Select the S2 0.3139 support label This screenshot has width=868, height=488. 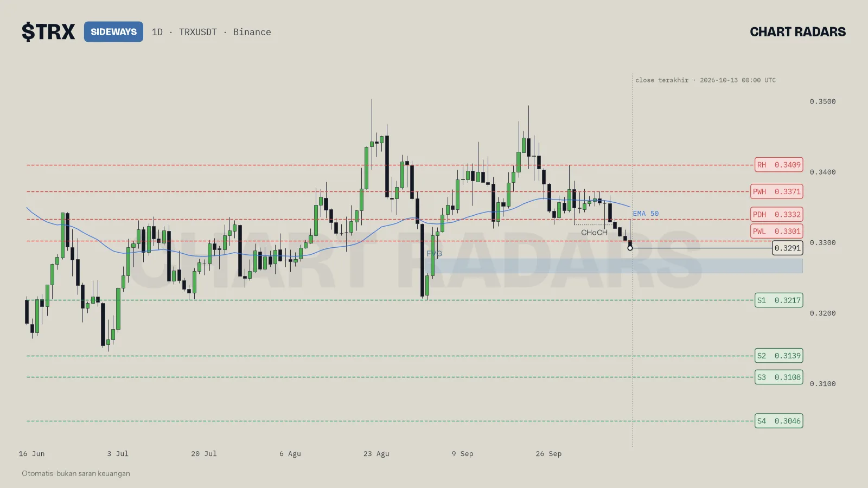point(778,356)
